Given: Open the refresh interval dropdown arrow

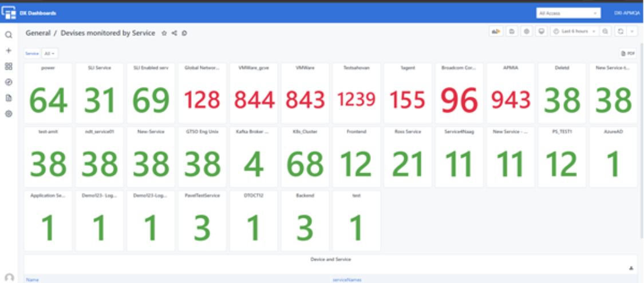Looking at the screenshot, I should (x=631, y=31).
